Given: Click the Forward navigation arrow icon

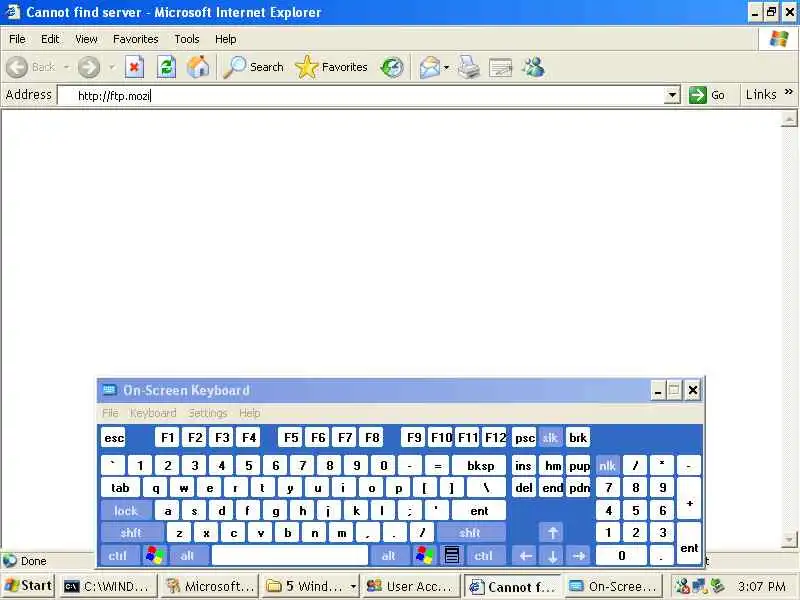Looking at the screenshot, I should point(89,67).
